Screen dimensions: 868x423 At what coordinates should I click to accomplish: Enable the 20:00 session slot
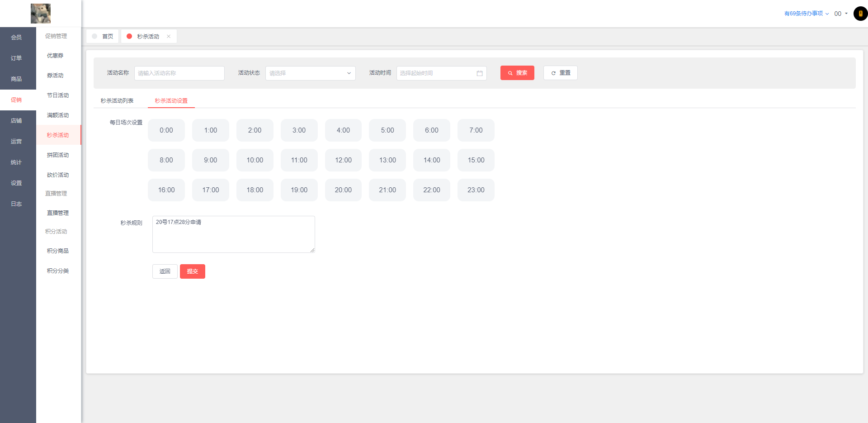[343, 190]
